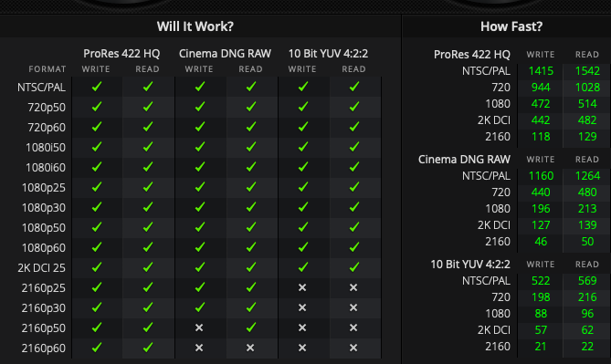Click the ProRes write speed value 1415
Image resolution: width=611 pixels, height=364 pixels.
pyautogui.click(x=541, y=71)
